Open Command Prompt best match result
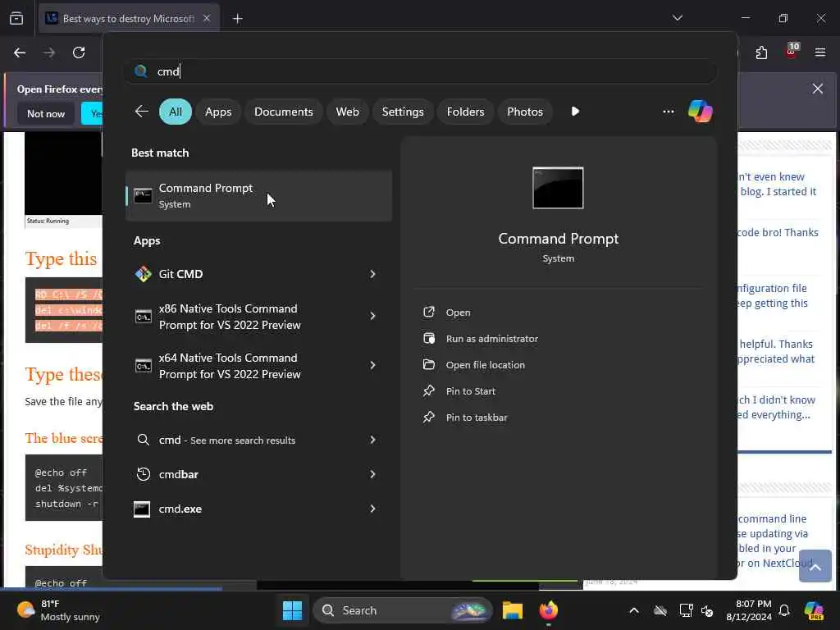This screenshot has height=630, width=840. pos(258,195)
